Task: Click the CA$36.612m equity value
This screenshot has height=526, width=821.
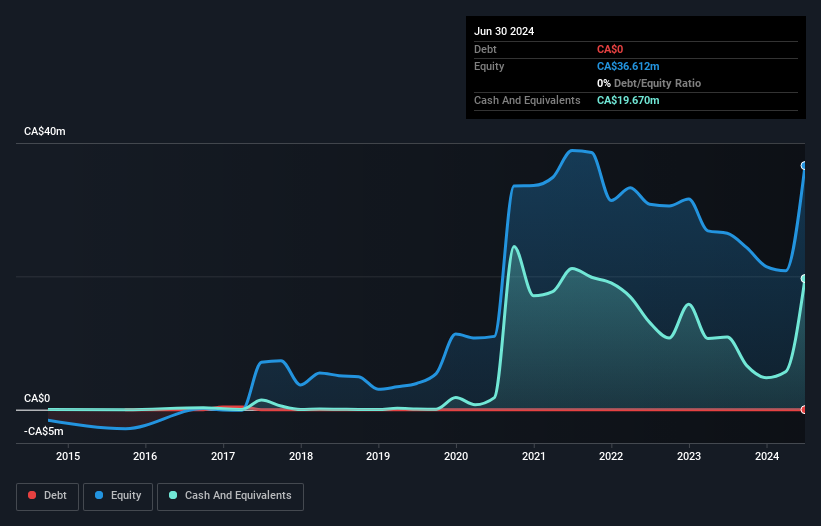Action: (x=628, y=66)
